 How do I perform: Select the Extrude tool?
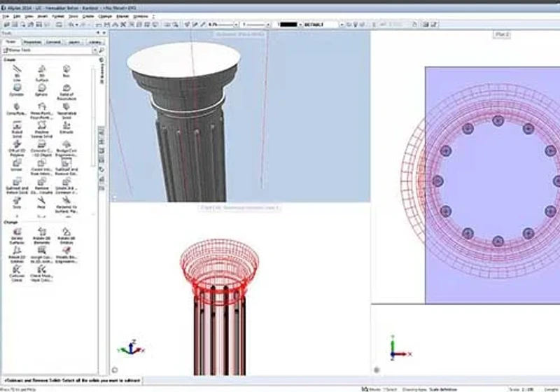(x=66, y=127)
